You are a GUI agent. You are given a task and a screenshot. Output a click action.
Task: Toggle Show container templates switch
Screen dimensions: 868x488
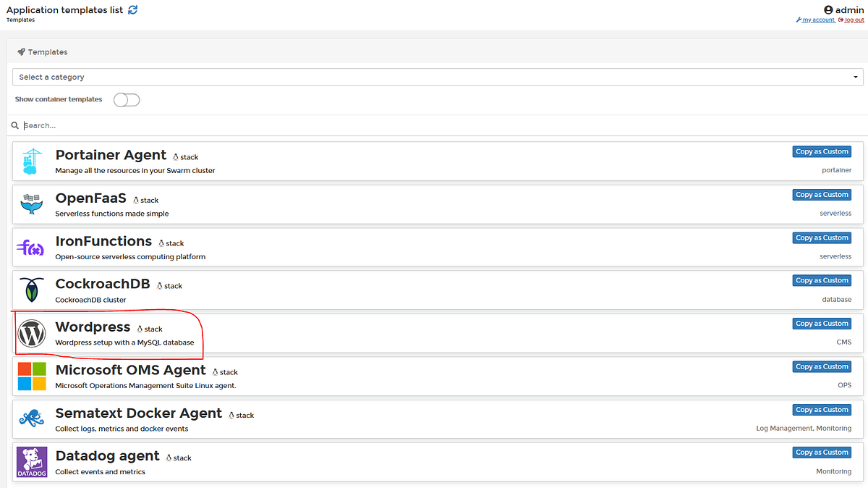pos(127,100)
